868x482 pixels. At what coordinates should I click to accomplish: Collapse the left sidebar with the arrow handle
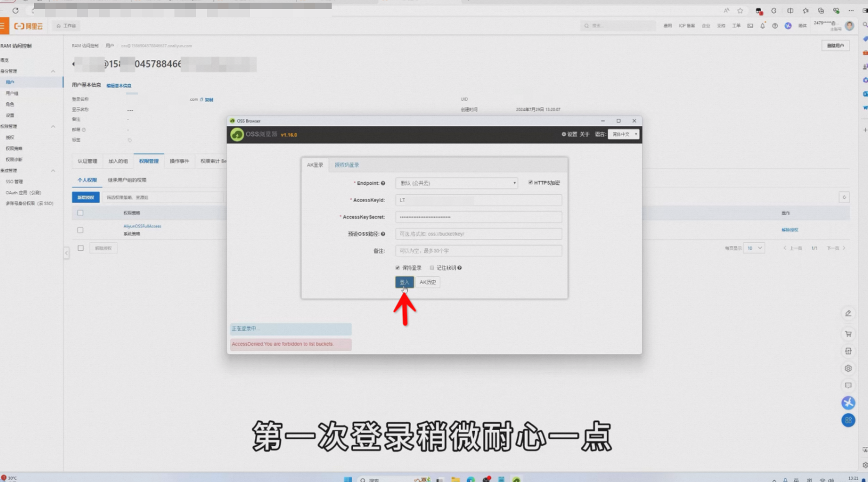click(x=66, y=253)
